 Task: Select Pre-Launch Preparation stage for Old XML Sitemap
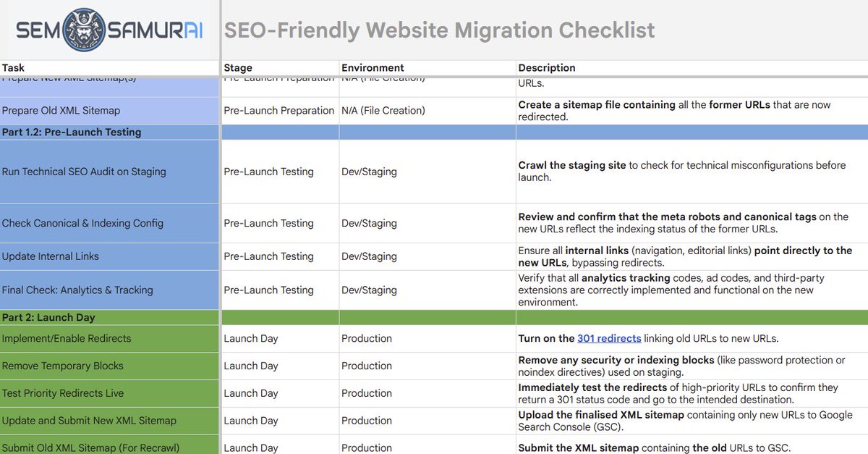click(x=280, y=111)
